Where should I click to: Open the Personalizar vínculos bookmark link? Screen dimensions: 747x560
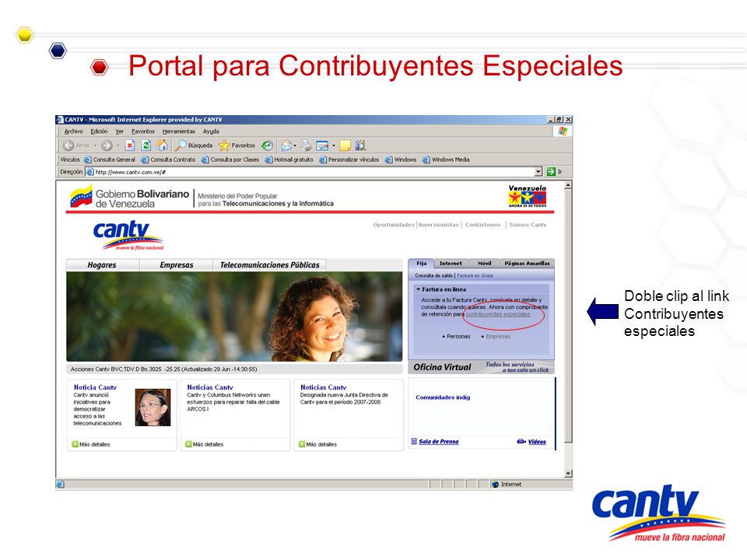(x=349, y=159)
